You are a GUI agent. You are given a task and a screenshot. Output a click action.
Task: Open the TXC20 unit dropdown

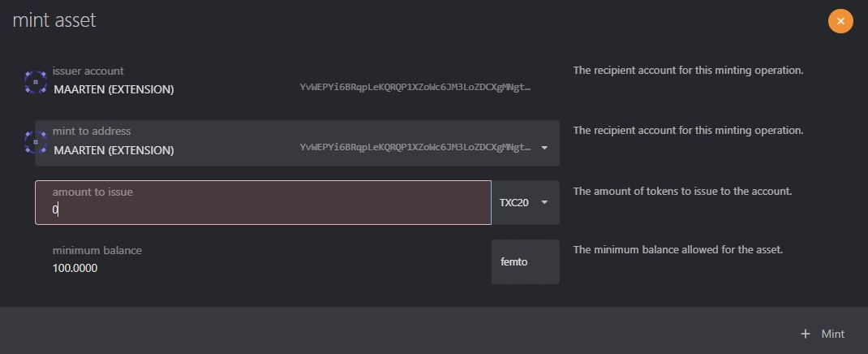[x=525, y=202]
